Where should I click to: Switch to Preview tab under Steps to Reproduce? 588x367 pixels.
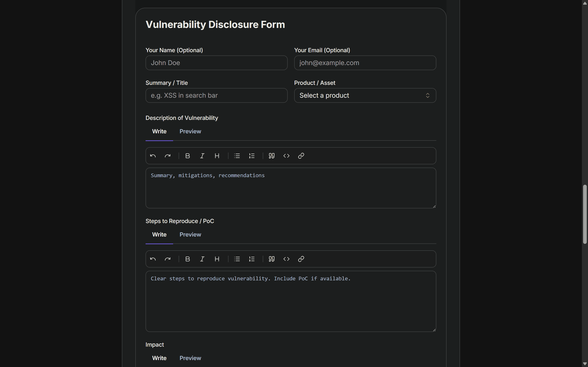190,234
